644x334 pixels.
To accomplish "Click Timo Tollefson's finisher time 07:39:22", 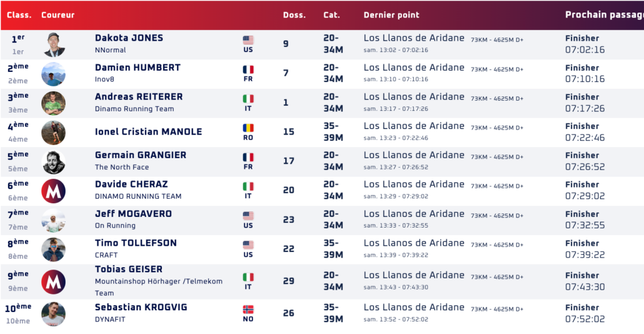I will [585, 255].
